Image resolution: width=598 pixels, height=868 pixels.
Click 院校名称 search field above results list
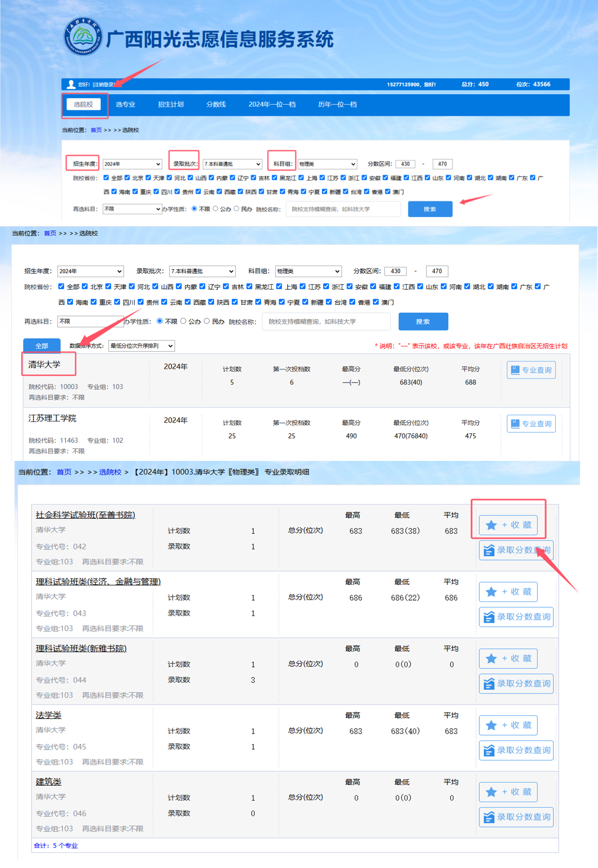tap(326, 321)
